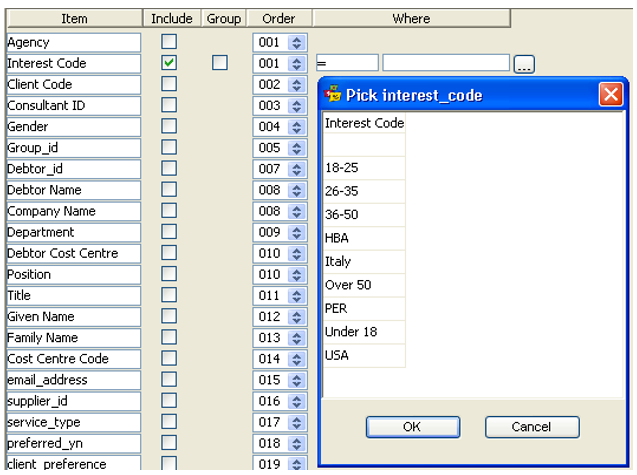This screenshot has width=637, height=475.
Task: Click the Order spinner for Family Name
Action: coord(297,338)
